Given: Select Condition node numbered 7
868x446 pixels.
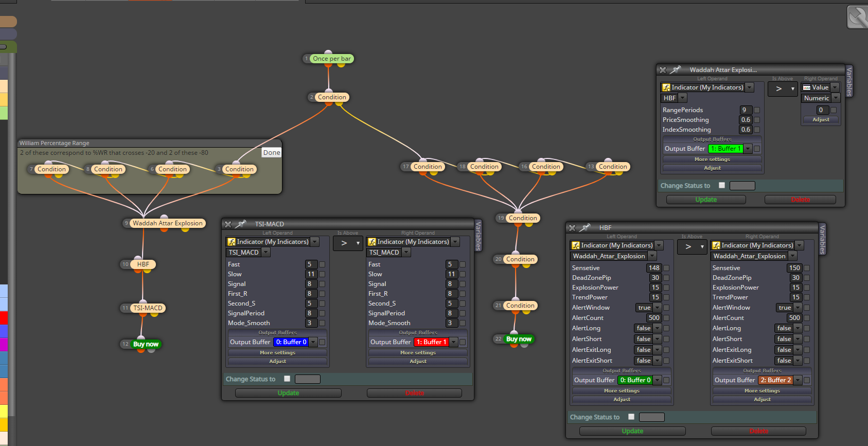Looking at the screenshot, I should point(51,169).
